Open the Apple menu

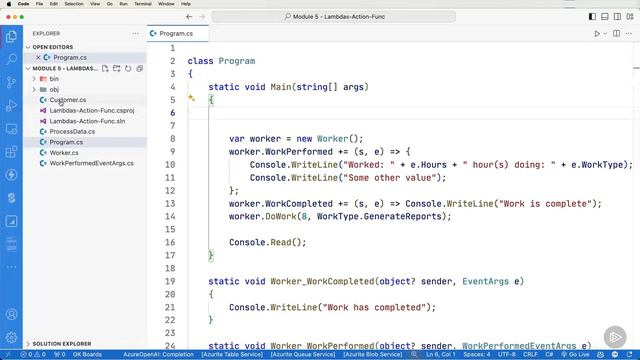coord(9,4)
